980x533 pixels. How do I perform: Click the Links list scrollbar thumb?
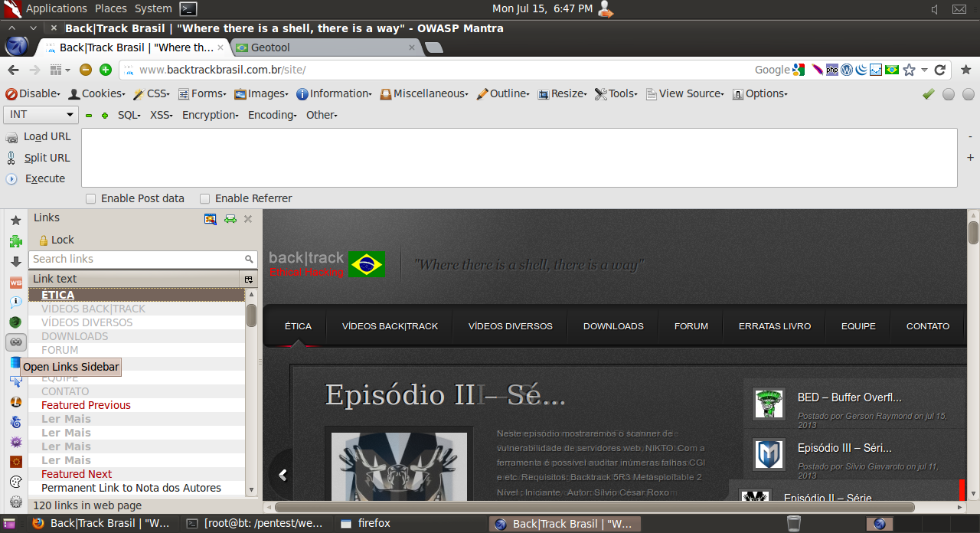coord(251,315)
